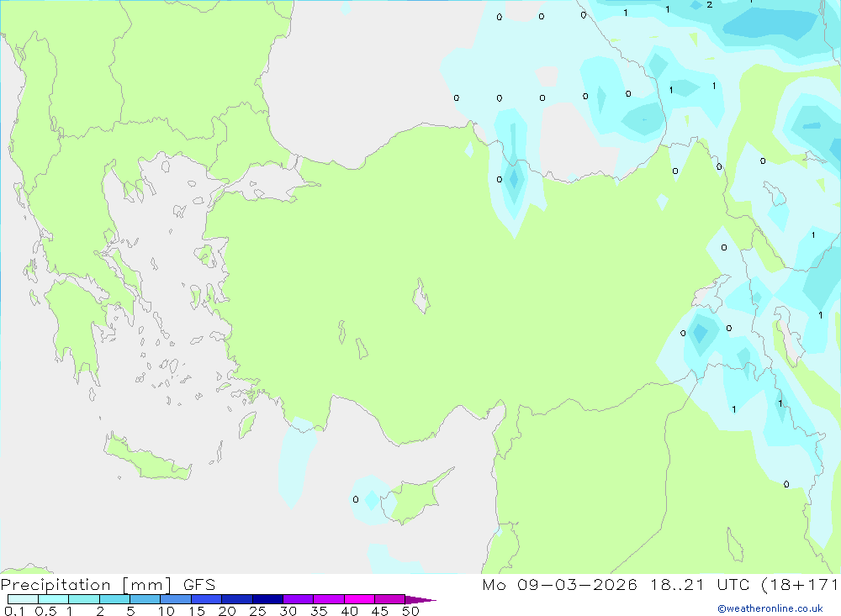Click the 'UTC' label in the footer

(733, 584)
